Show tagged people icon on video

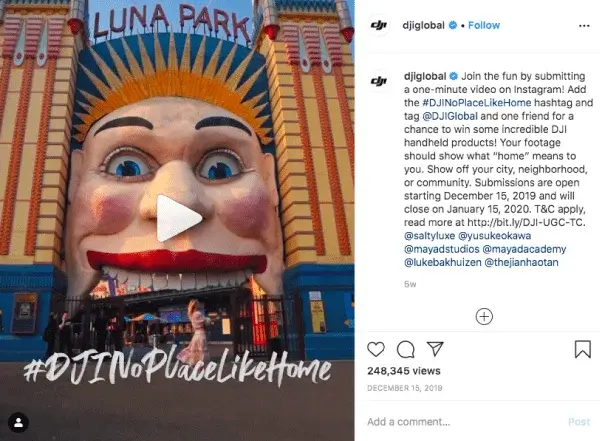click(18, 423)
